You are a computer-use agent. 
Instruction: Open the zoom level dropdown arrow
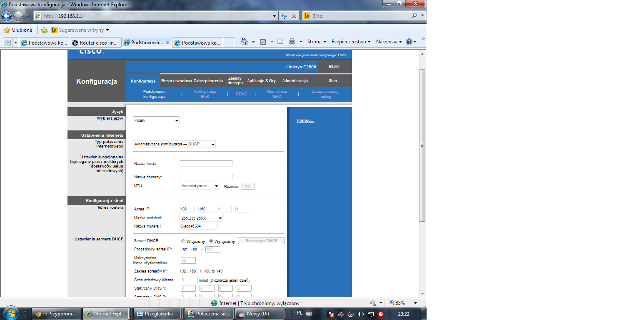415,303
